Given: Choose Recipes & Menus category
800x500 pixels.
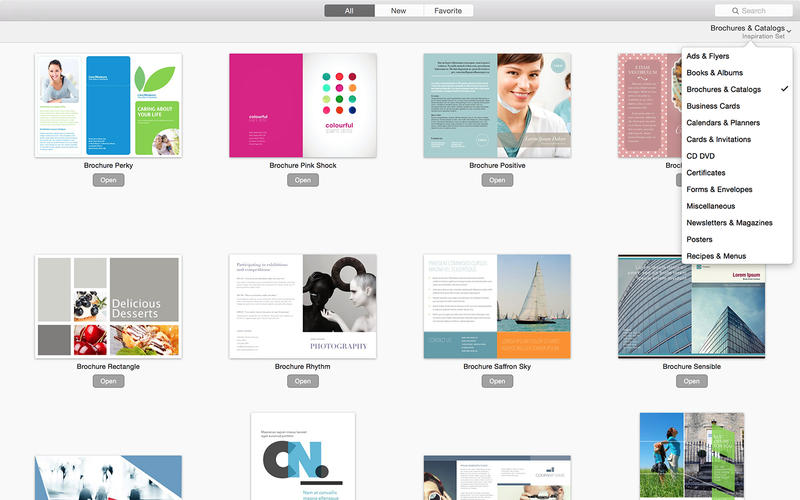Looking at the screenshot, I should pos(737,256).
